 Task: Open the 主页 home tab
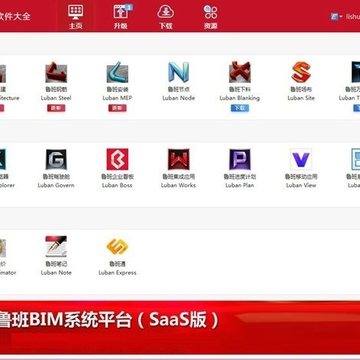[x=76, y=17]
